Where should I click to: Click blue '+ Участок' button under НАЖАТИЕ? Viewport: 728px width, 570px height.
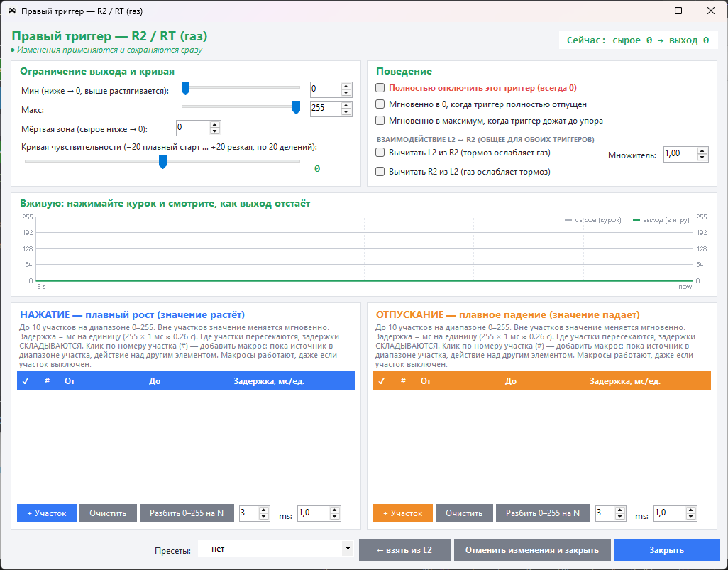point(46,513)
